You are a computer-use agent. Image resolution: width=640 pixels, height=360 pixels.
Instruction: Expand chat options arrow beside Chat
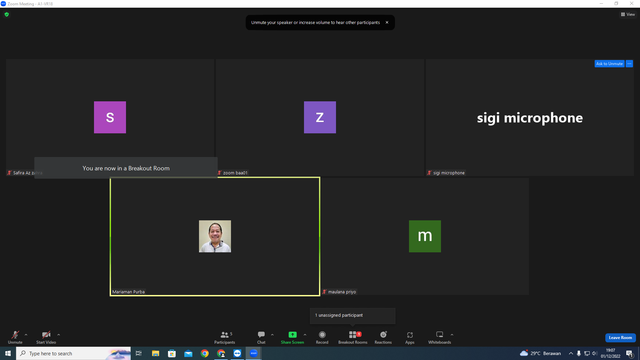click(x=272, y=335)
